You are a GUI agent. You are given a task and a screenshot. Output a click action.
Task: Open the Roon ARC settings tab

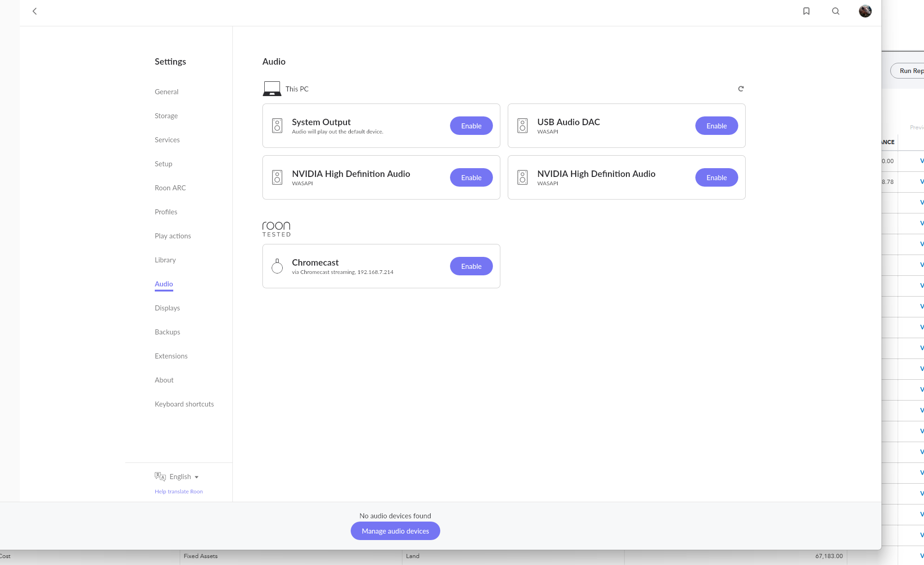(170, 188)
